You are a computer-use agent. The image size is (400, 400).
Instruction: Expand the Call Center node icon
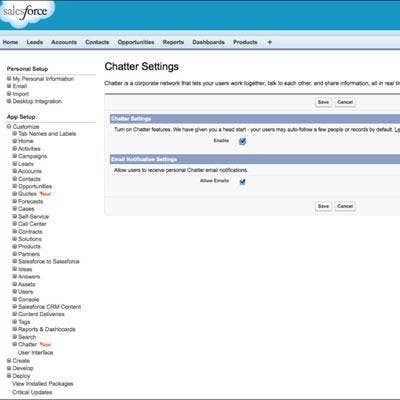pos(15,224)
